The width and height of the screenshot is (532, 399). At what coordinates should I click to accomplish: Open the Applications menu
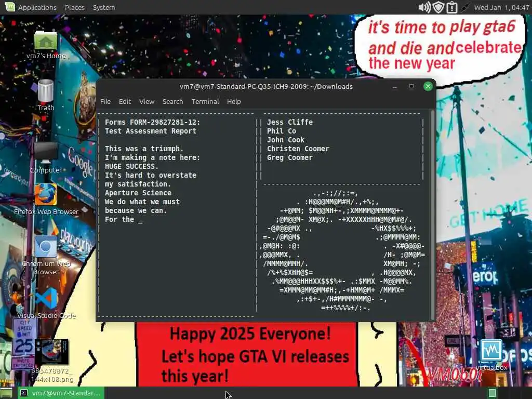[37, 7]
